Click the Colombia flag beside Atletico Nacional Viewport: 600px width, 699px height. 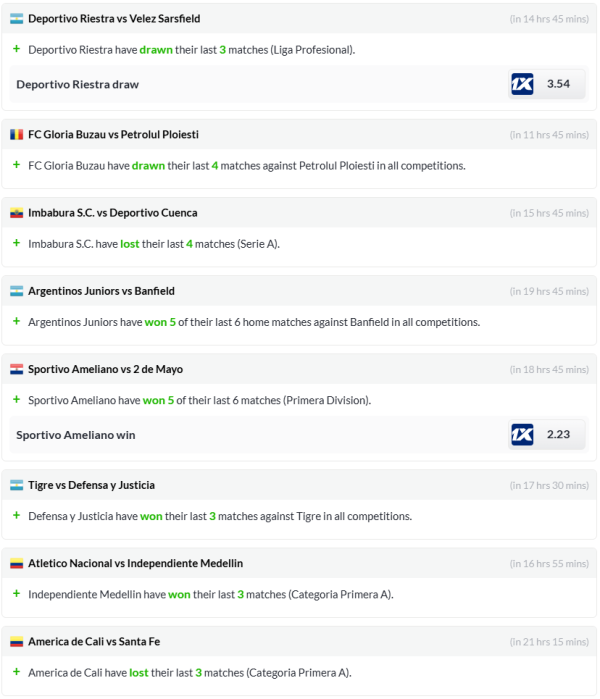(x=16, y=564)
